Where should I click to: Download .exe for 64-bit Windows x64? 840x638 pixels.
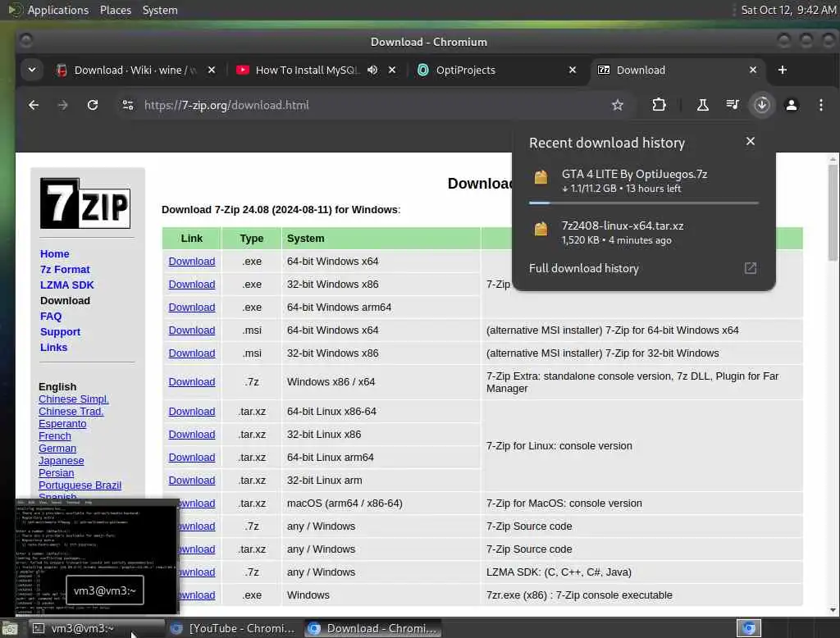click(x=192, y=262)
